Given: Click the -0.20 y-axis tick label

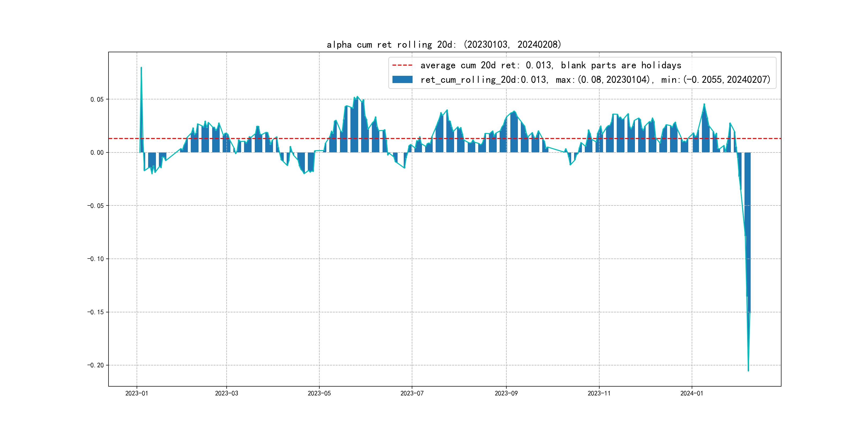Looking at the screenshot, I should (x=95, y=365).
